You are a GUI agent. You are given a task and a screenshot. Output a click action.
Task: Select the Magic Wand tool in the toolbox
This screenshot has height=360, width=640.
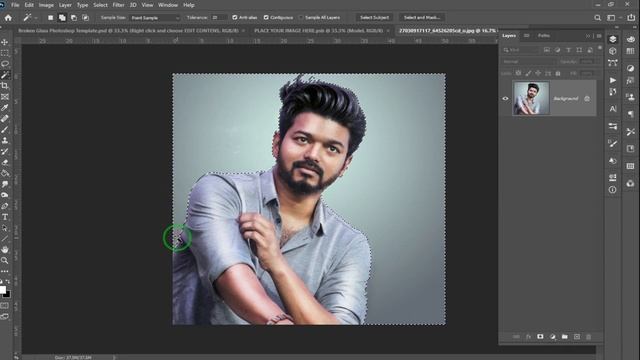coord(5,75)
